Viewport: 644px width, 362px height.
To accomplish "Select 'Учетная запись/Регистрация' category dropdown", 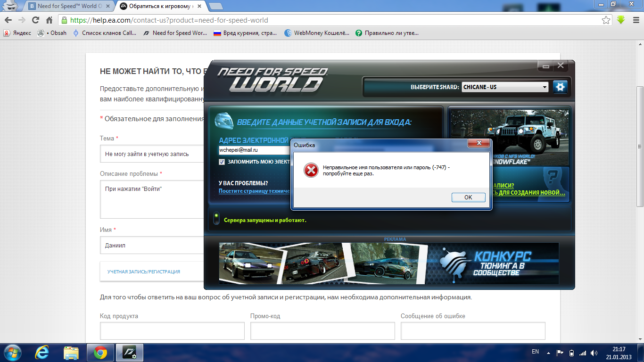I will click(152, 271).
